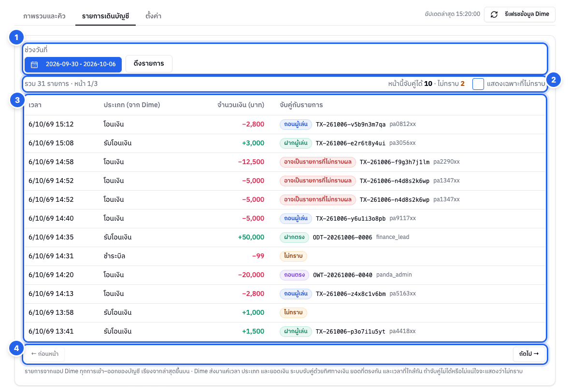570x392 pixels.
Task: Click the เวลา column header
Action: coord(35,105)
